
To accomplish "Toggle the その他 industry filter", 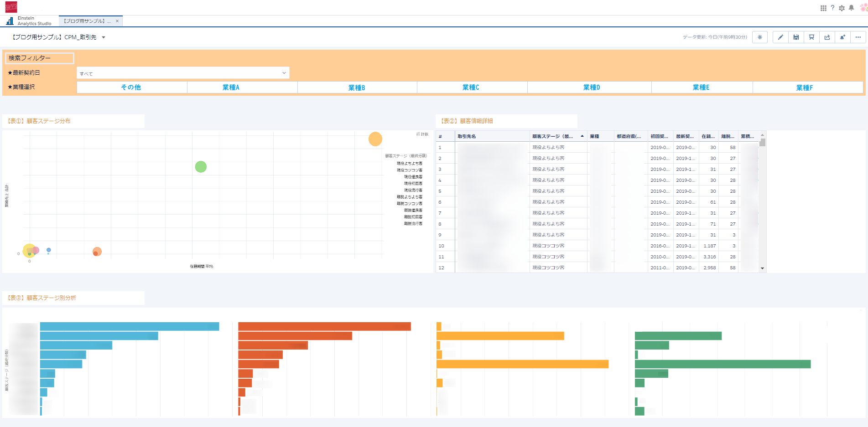I will 132,87.
